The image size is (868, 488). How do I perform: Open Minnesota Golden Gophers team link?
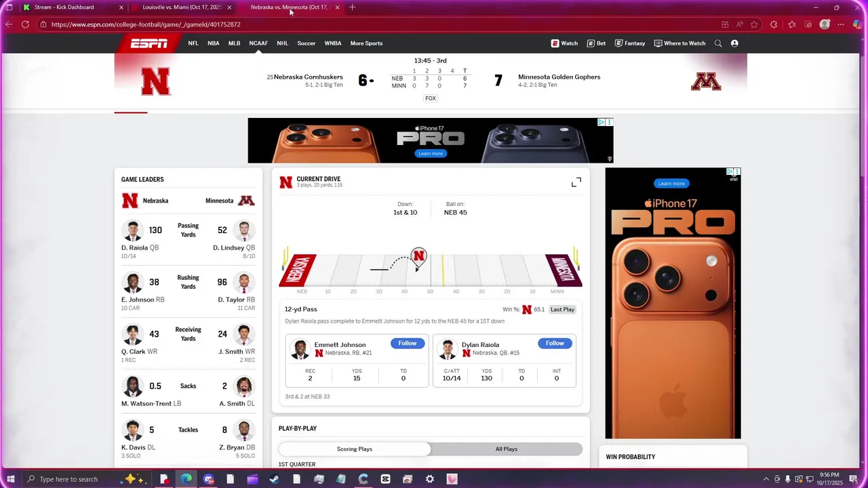tap(559, 77)
